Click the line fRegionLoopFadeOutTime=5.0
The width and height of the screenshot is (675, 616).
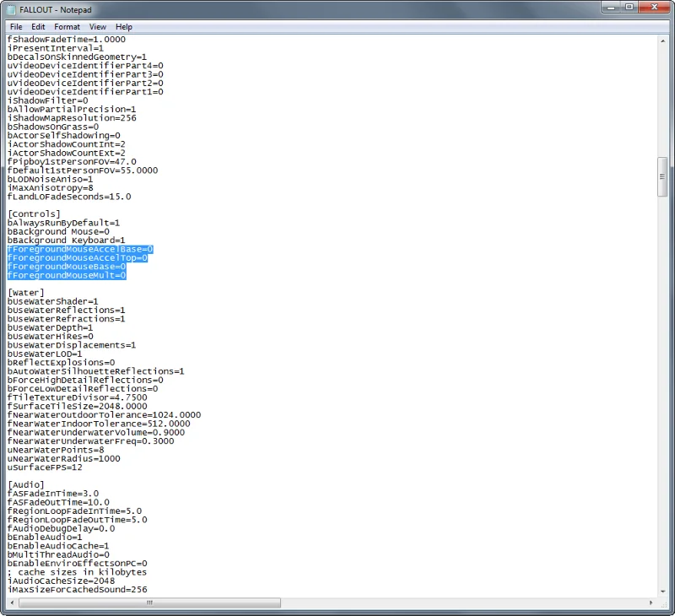[77, 520]
